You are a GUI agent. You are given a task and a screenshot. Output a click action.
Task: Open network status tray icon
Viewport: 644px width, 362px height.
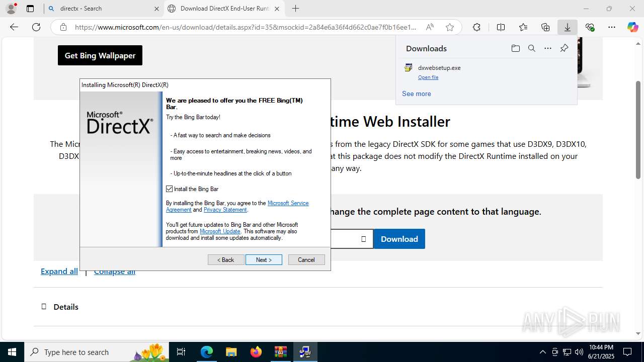click(x=567, y=352)
